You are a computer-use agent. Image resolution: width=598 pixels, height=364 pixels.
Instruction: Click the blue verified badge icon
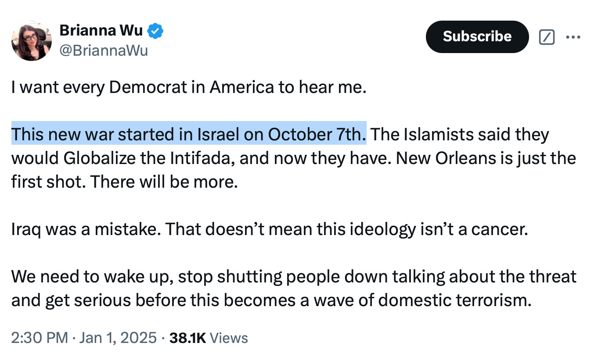[155, 31]
